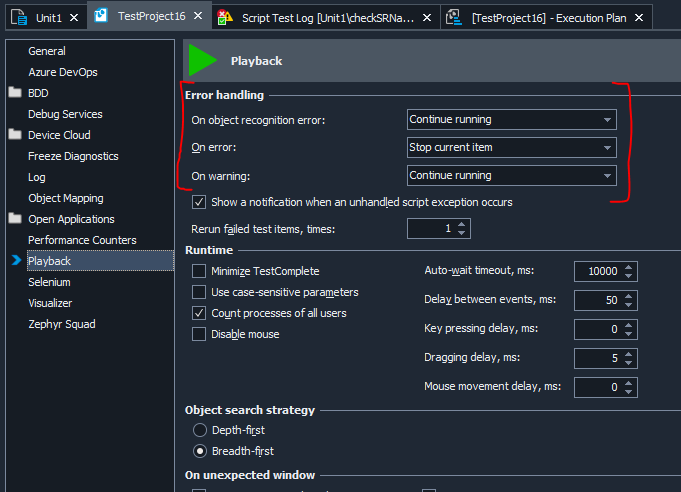Viewport: 681px width, 492px height.
Task: Toggle Use case-sensitive parameters checkbox
Action: (x=198, y=293)
